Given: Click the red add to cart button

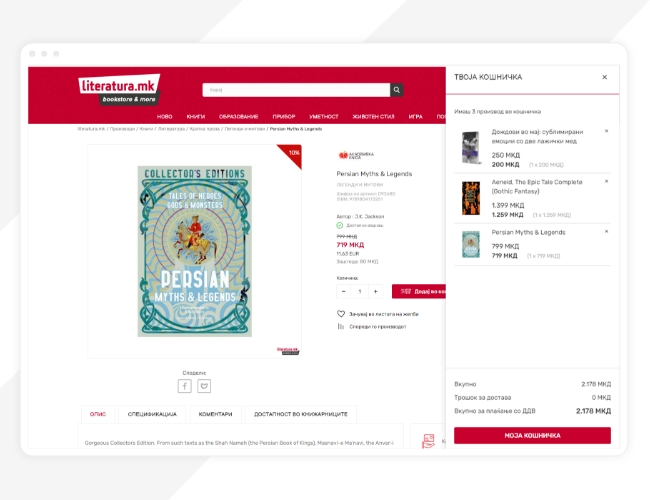Looking at the screenshot, I should [x=419, y=291].
